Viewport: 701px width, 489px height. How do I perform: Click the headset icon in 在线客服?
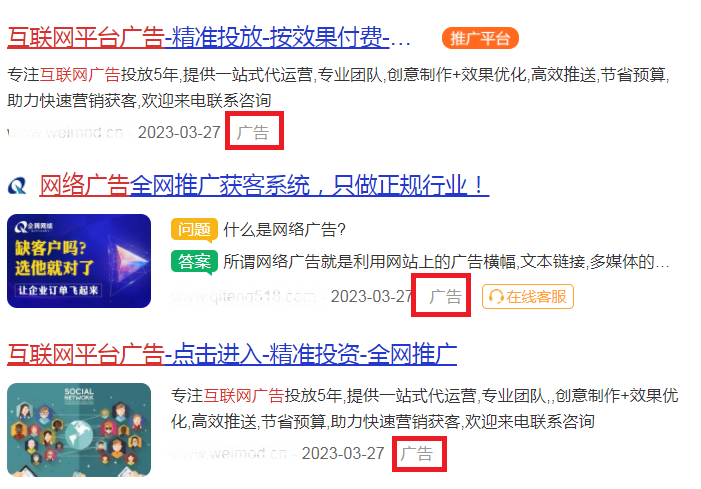(x=496, y=297)
